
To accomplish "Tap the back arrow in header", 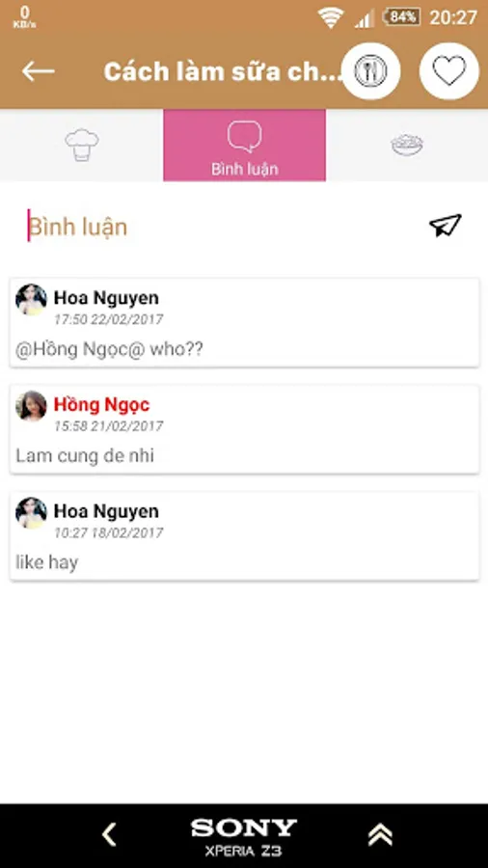I will coord(38,70).
